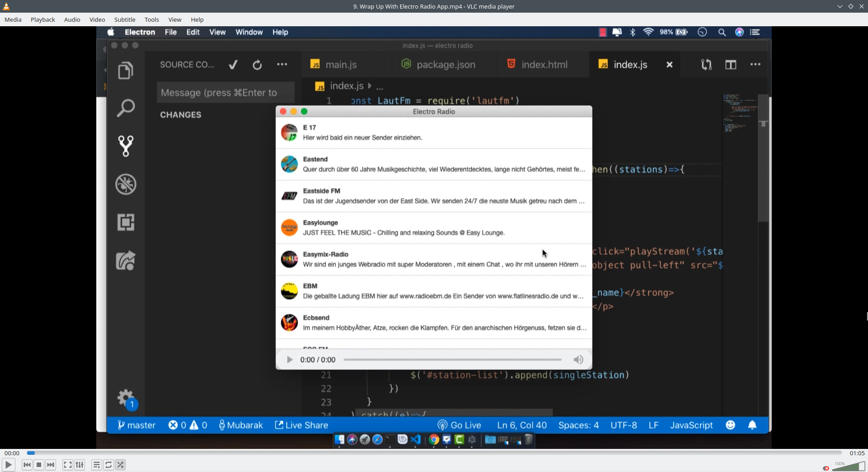Change file encoding from UTF-8
The height and width of the screenshot is (472, 868).
coord(623,425)
